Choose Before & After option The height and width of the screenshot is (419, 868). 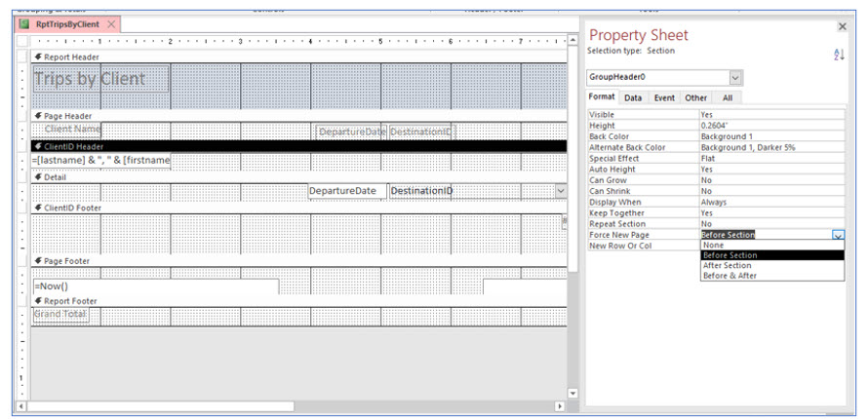[x=772, y=276]
